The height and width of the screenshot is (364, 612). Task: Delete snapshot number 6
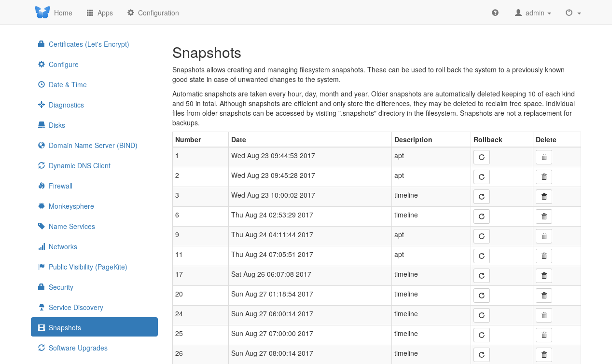544,216
